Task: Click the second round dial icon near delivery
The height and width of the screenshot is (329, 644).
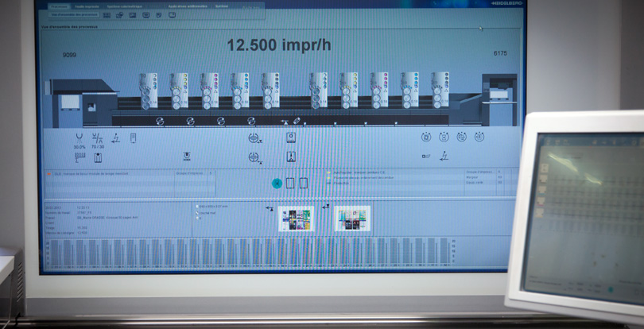Action: click(x=444, y=137)
